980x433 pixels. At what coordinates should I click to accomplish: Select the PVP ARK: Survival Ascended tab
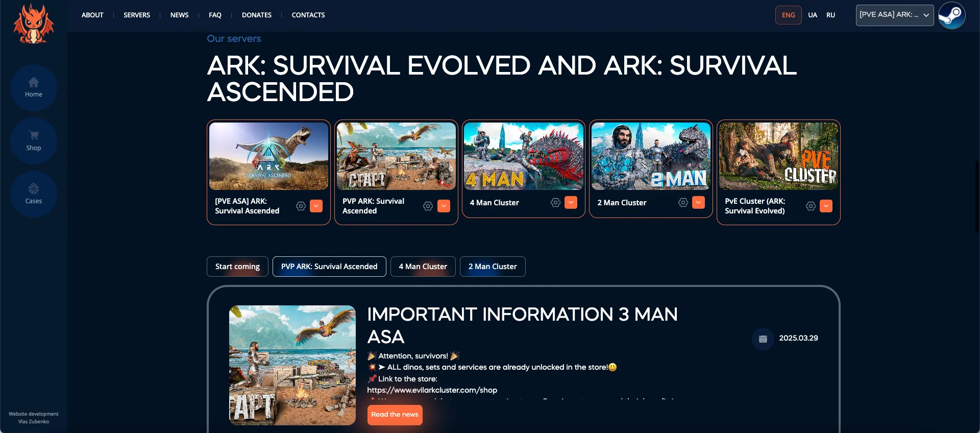(329, 267)
